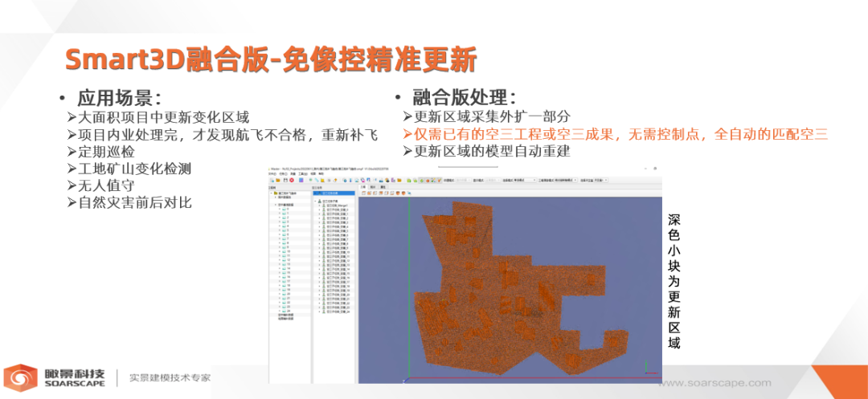Click the new project icon in toolbar

(x=272, y=180)
